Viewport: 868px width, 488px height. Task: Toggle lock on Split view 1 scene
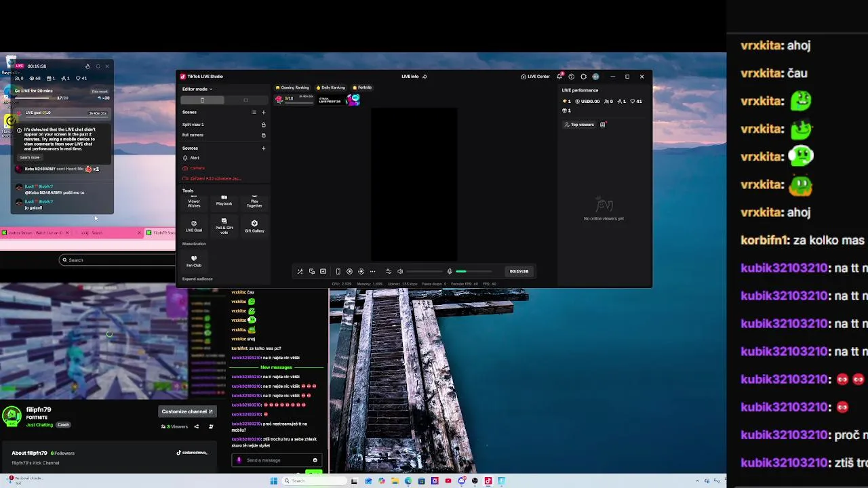264,125
